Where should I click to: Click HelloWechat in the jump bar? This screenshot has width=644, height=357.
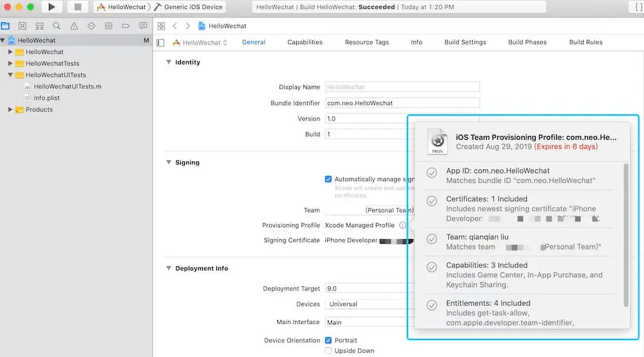tap(222, 26)
